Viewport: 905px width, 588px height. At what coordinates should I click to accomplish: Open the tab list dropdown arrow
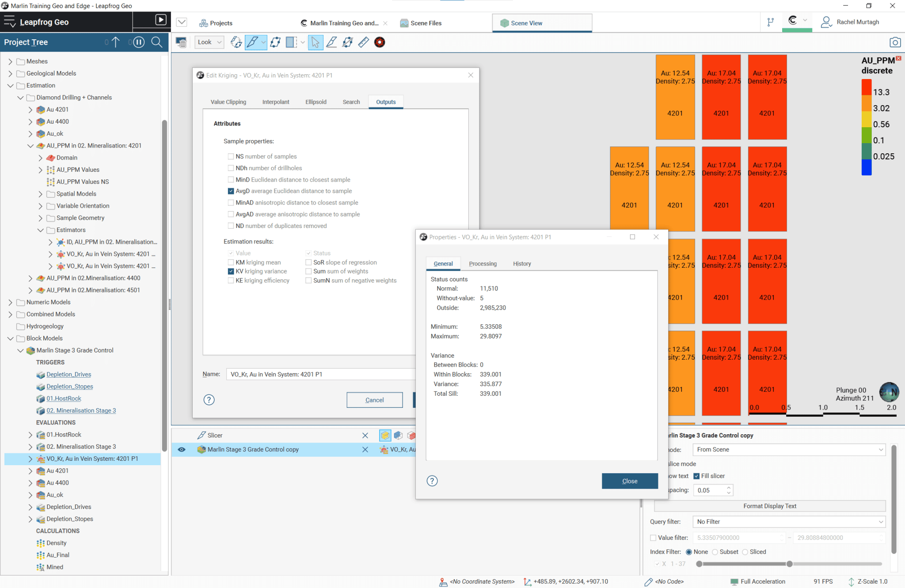coord(182,22)
